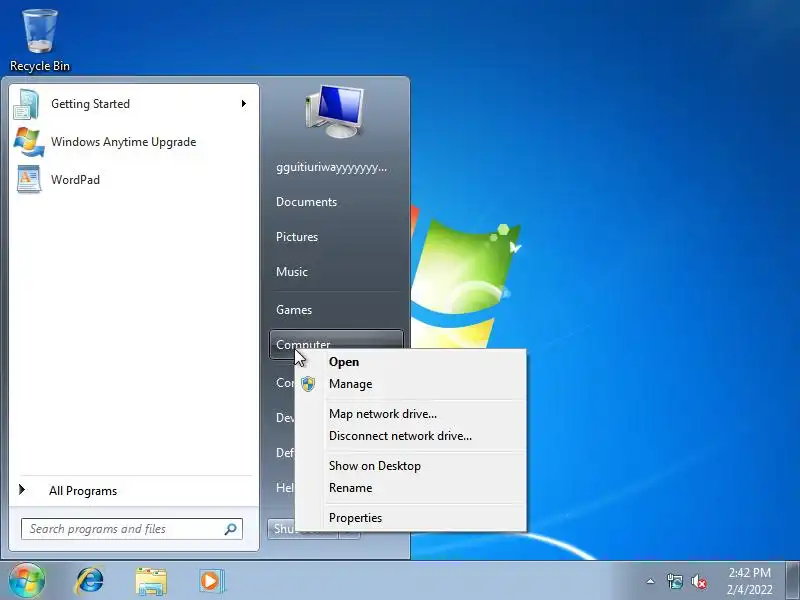Click Windows Anytime Upgrade text entry
800x600 pixels.
click(123, 142)
